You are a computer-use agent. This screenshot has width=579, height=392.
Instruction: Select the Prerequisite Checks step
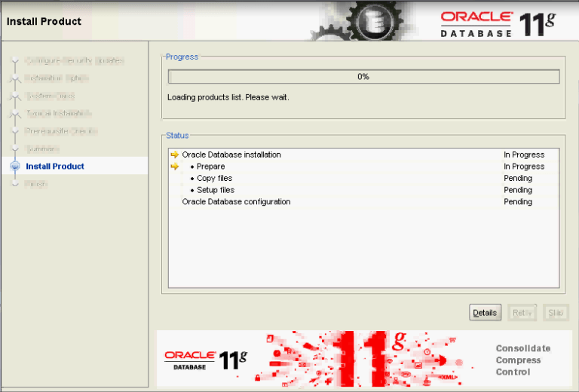(x=61, y=131)
